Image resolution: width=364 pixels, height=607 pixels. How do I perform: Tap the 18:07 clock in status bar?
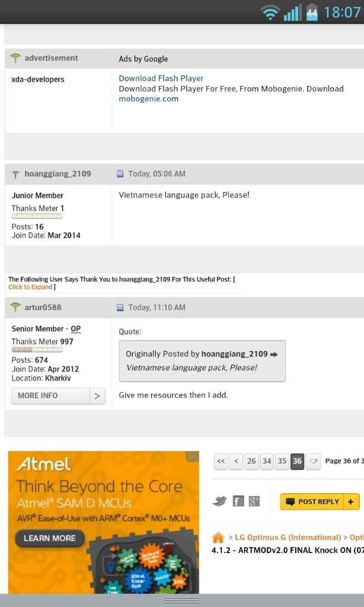(x=342, y=12)
